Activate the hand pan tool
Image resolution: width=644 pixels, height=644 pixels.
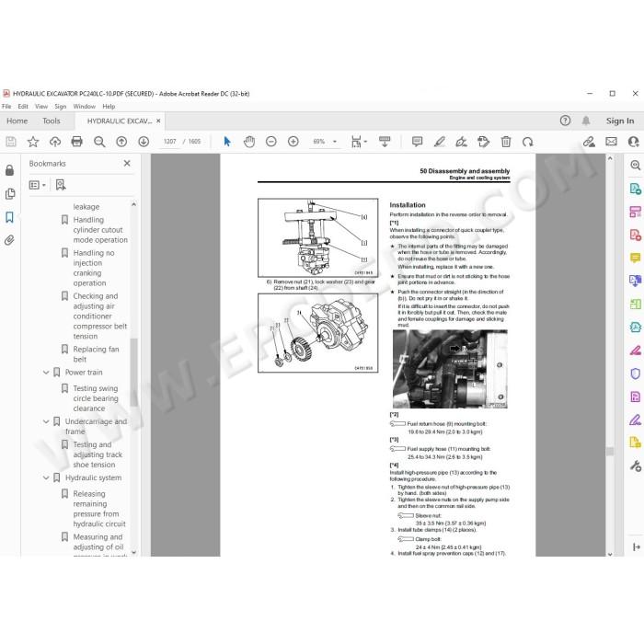249,142
